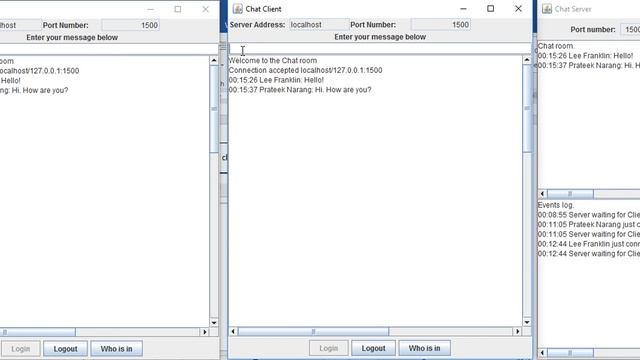The width and height of the screenshot is (640, 360).
Task: Click the scroll-left arrow in the middle Chat Client
Action: click(233, 331)
